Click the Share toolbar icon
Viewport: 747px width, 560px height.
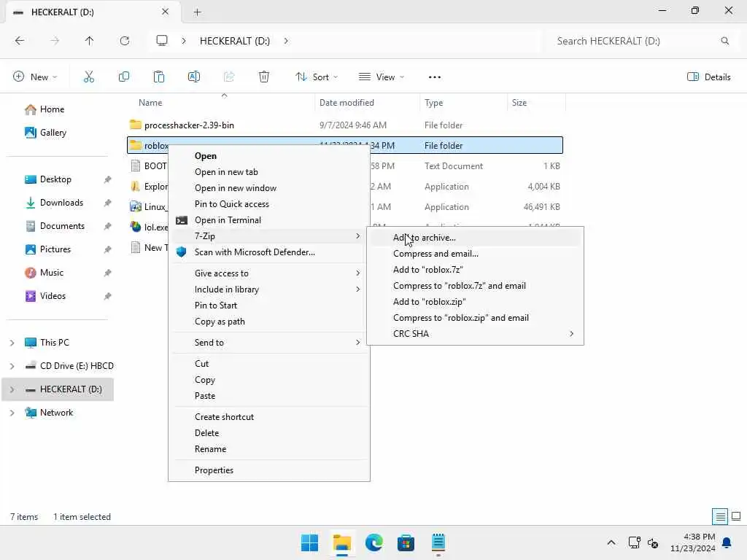pyautogui.click(x=229, y=77)
